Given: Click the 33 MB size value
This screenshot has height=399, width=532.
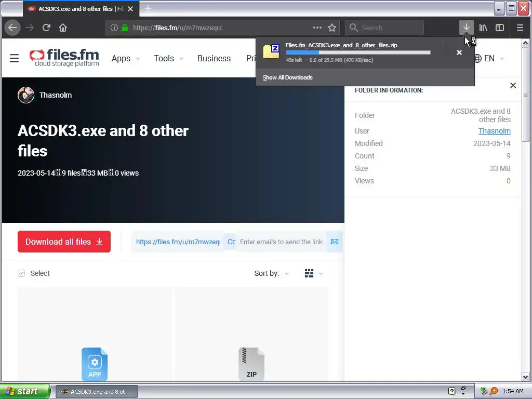Looking at the screenshot, I should coord(500,168).
